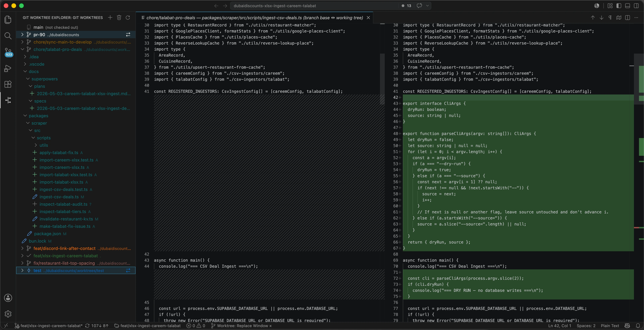This screenshot has width=644, height=330.
Task: Open the Explorer view in activity bar
Action: 8,20
